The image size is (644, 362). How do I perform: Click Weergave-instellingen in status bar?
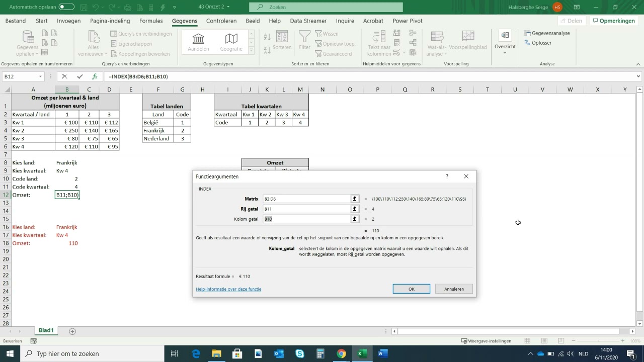[486, 341]
